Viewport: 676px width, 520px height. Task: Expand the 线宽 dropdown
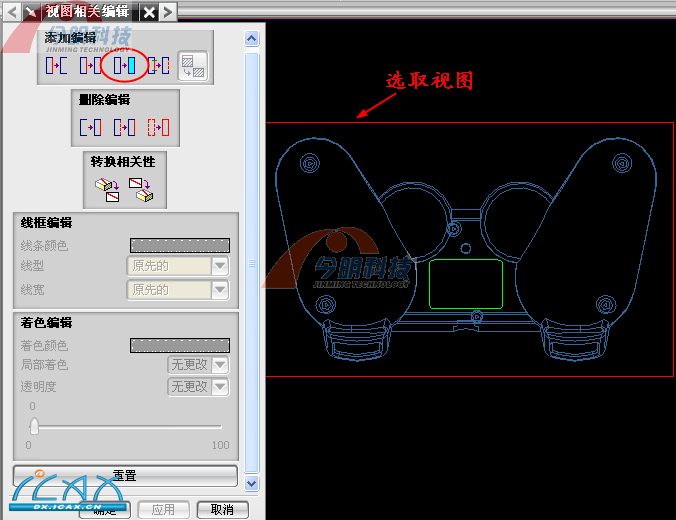(x=220, y=290)
